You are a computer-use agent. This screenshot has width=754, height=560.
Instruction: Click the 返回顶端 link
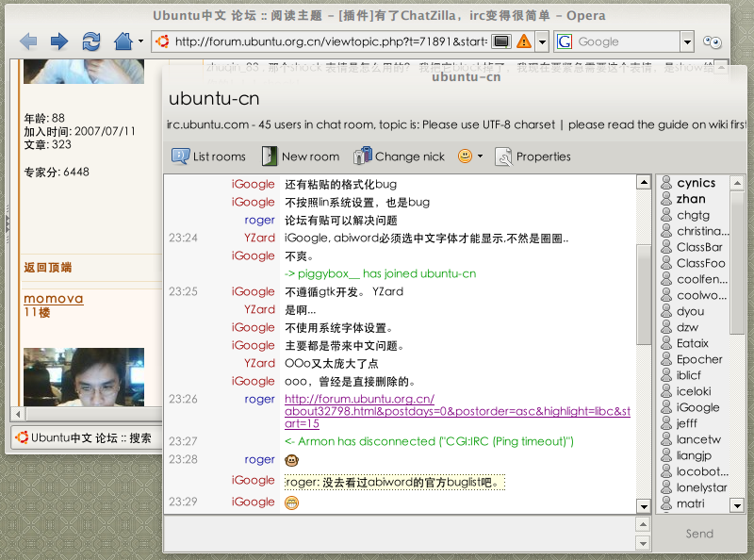pyautogui.click(x=48, y=268)
